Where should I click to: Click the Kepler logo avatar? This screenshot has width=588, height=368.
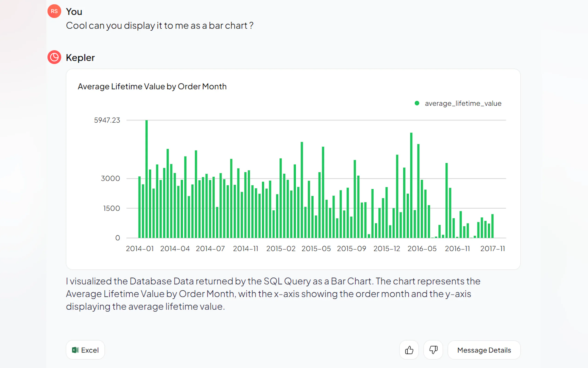coord(54,57)
